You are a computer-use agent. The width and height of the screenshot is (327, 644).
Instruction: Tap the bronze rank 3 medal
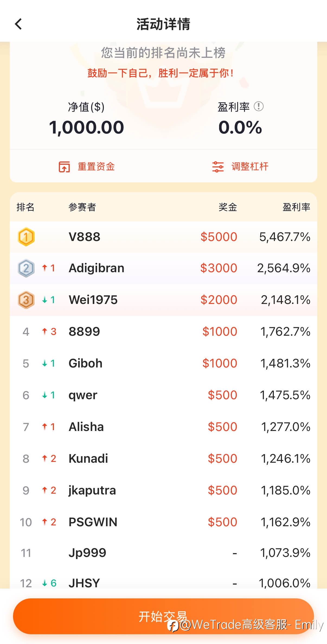click(x=26, y=300)
